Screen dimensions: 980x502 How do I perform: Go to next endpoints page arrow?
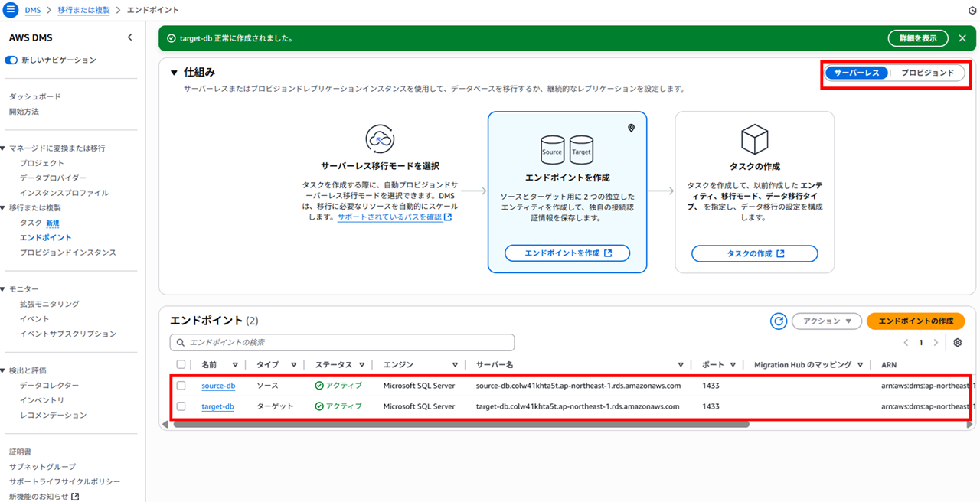[936, 343]
